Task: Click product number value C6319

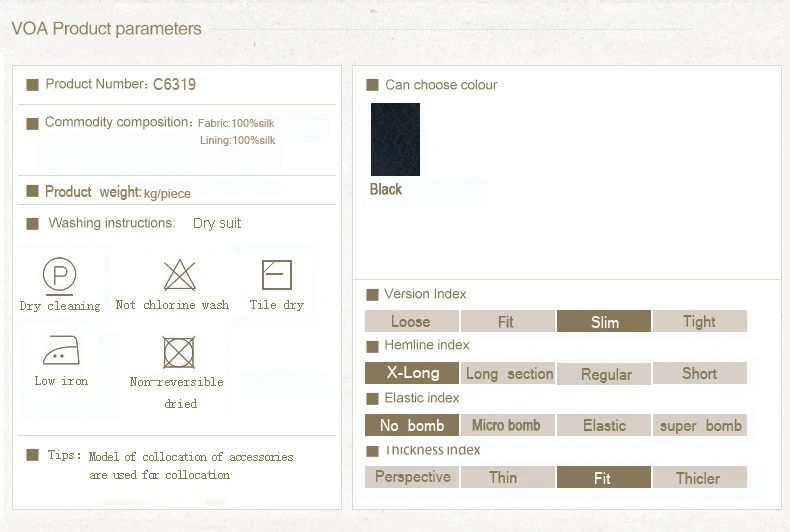Action: coord(174,84)
